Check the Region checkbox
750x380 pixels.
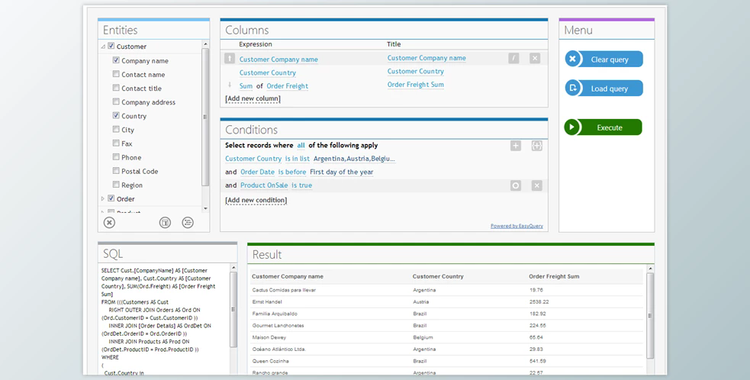116,184
